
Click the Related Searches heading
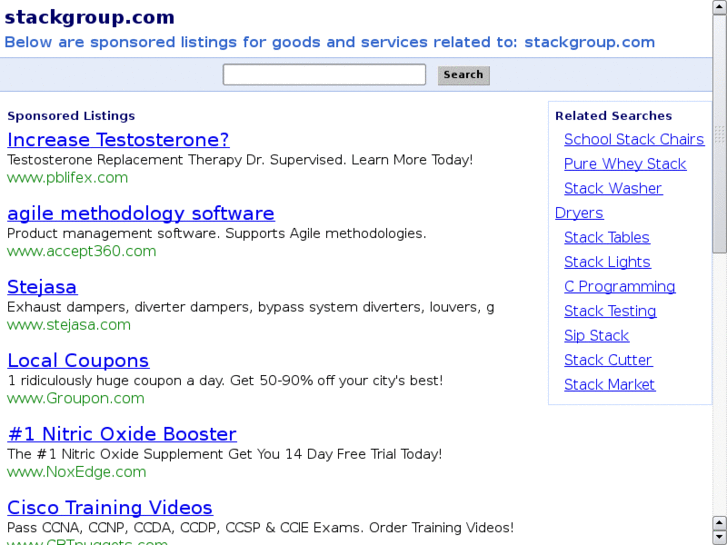[613, 115]
